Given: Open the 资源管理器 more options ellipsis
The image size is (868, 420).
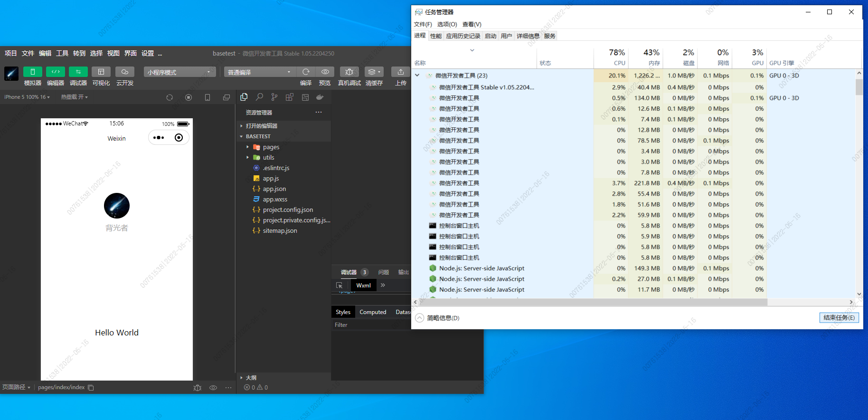Looking at the screenshot, I should [319, 113].
